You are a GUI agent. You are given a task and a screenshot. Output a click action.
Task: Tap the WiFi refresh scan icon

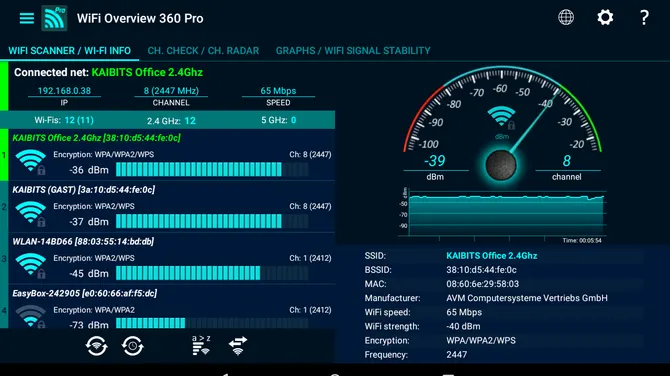(x=96, y=346)
